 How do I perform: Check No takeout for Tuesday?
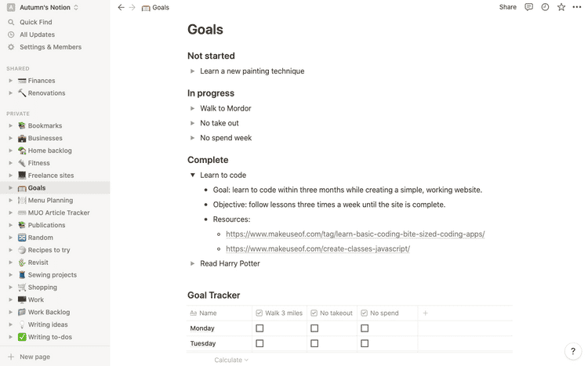(x=314, y=343)
